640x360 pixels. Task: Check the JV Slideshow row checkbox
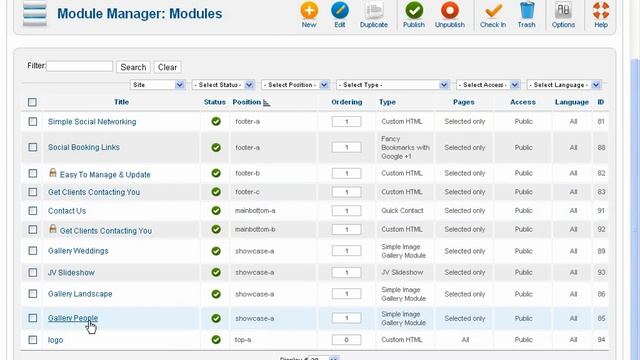(33, 272)
